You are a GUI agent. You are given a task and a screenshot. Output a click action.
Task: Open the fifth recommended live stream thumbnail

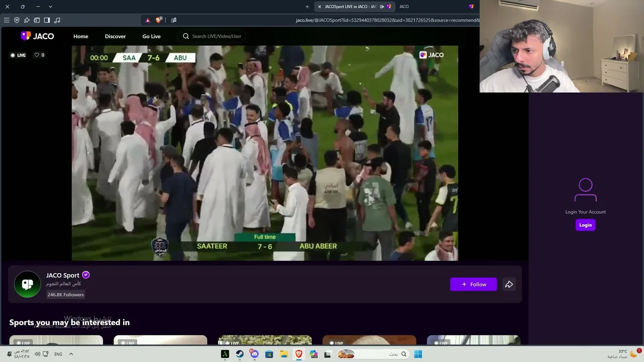click(x=473, y=340)
